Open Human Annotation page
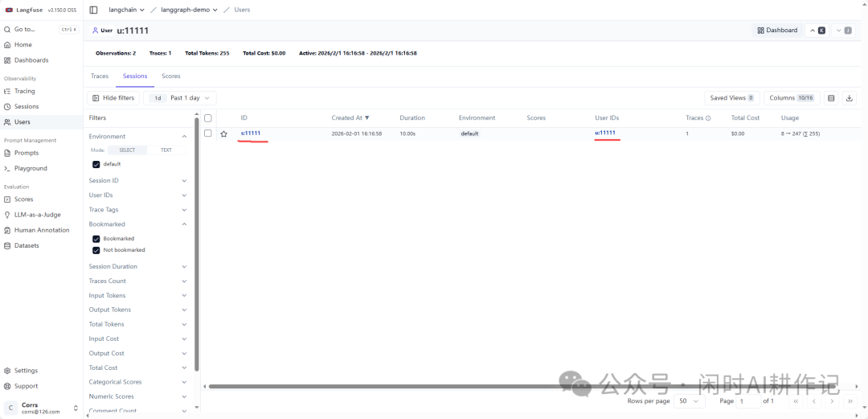The height and width of the screenshot is (419, 868). pos(42,231)
